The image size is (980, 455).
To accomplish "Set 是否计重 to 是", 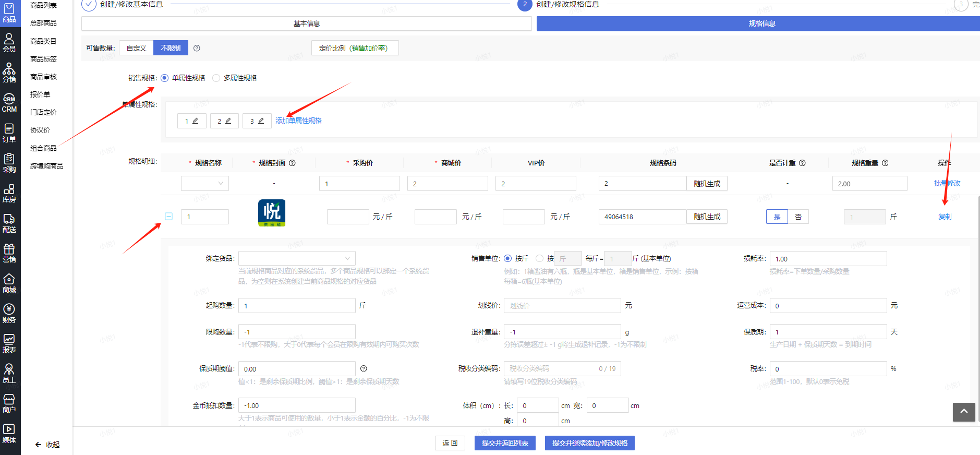I will [x=777, y=217].
